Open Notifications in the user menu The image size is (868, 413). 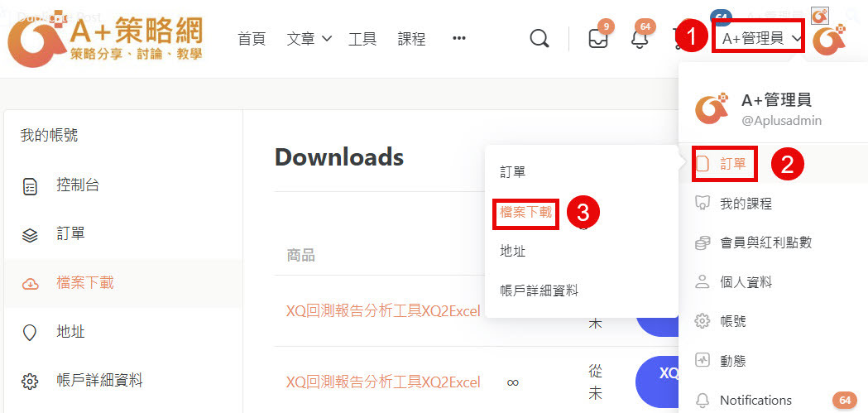tap(755, 400)
